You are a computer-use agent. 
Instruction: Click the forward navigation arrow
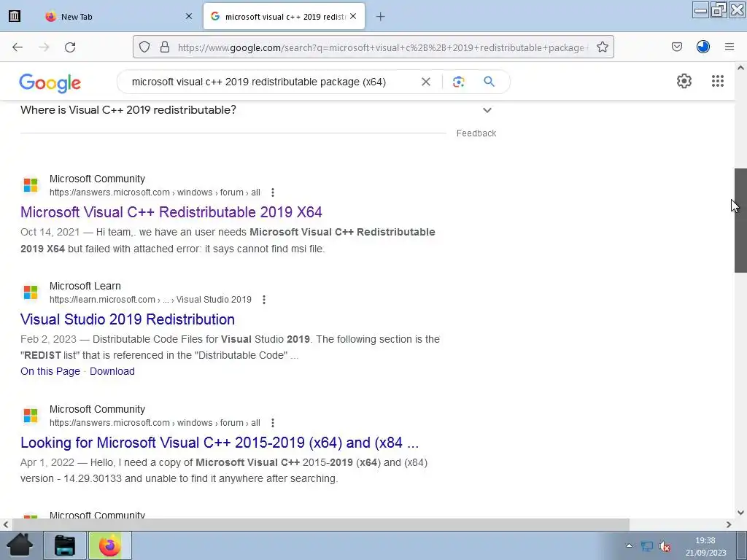(44, 47)
